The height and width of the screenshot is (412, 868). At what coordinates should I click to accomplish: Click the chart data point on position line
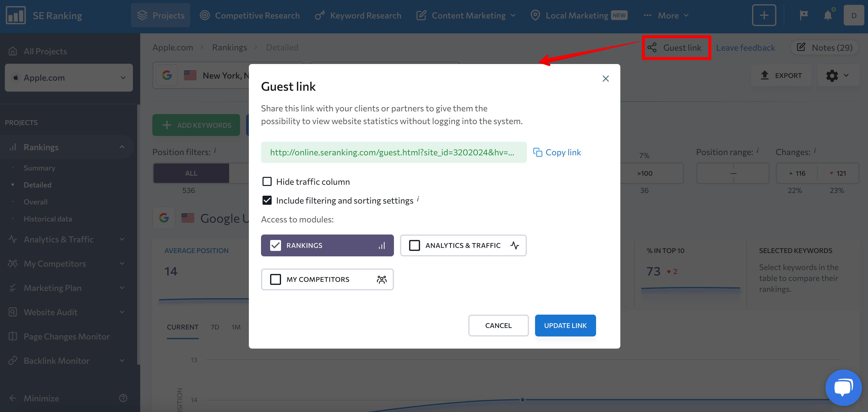(x=522, y=400)
